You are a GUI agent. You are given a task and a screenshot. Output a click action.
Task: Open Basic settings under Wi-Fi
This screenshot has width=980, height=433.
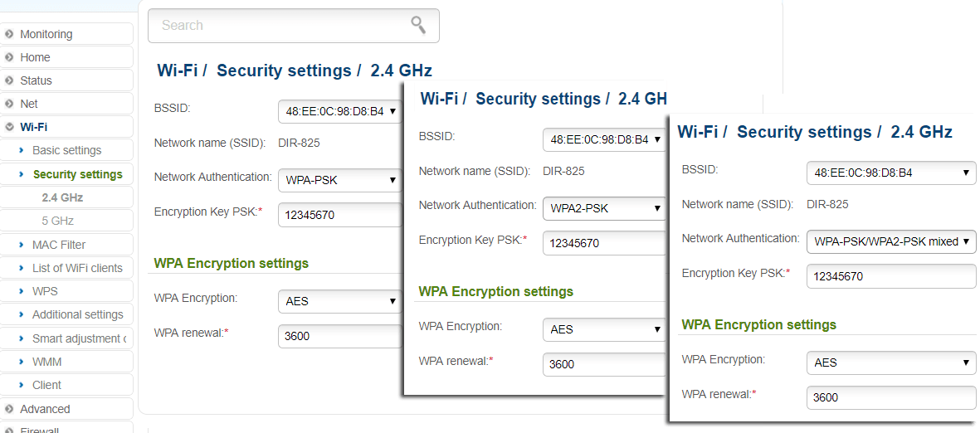(x=66, y=150)
